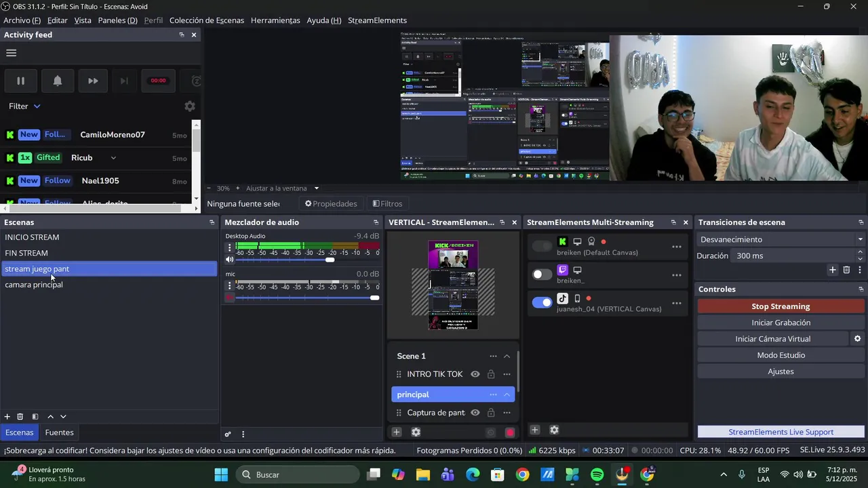Mute Desktop Audio speaker icon

[229, 260]
